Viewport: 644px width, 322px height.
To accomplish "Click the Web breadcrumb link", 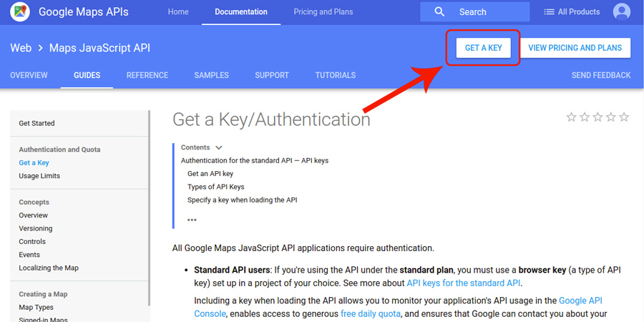I will pyautogui.click(x=21, y=48).
